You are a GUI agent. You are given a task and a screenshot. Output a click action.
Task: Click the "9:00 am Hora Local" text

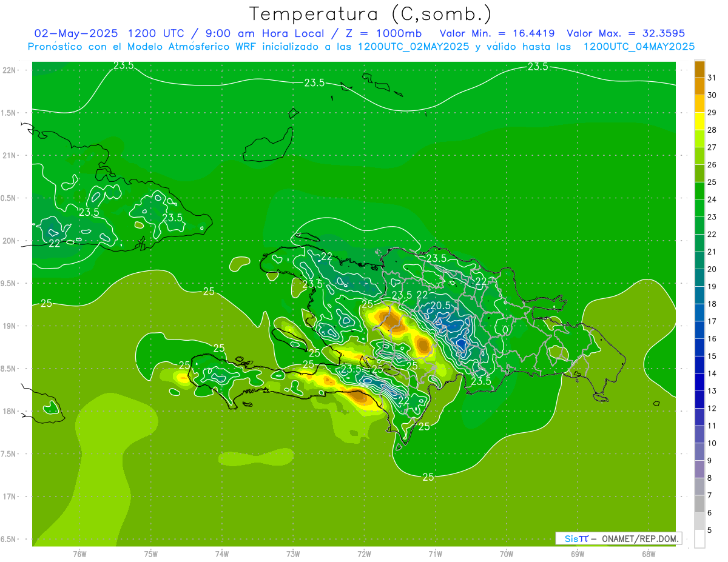pos(266,33)
